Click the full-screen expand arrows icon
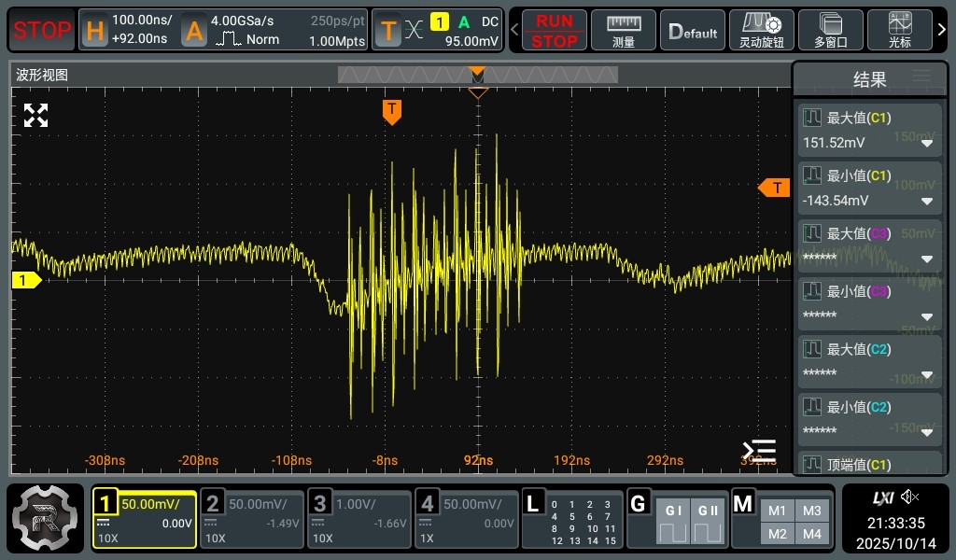Screen dimensions: 956x560 35,116
